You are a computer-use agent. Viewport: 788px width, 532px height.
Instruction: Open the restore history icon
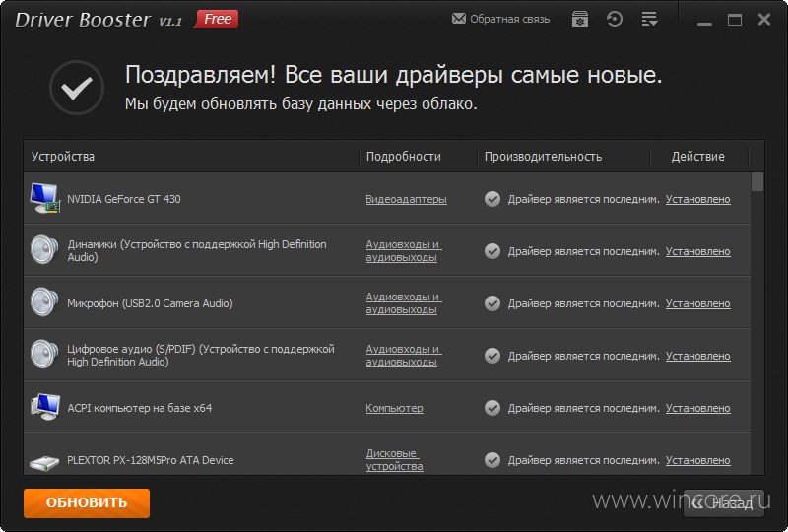614,19
